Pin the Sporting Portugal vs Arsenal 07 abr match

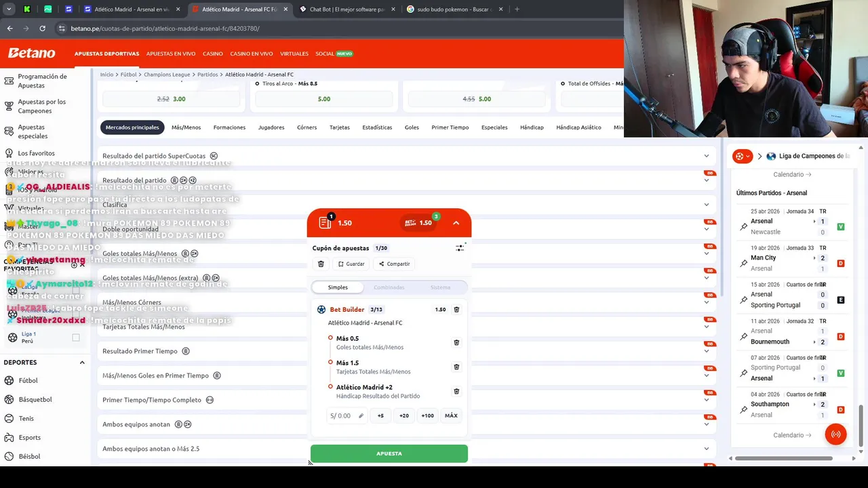click(x=744, y=373)
